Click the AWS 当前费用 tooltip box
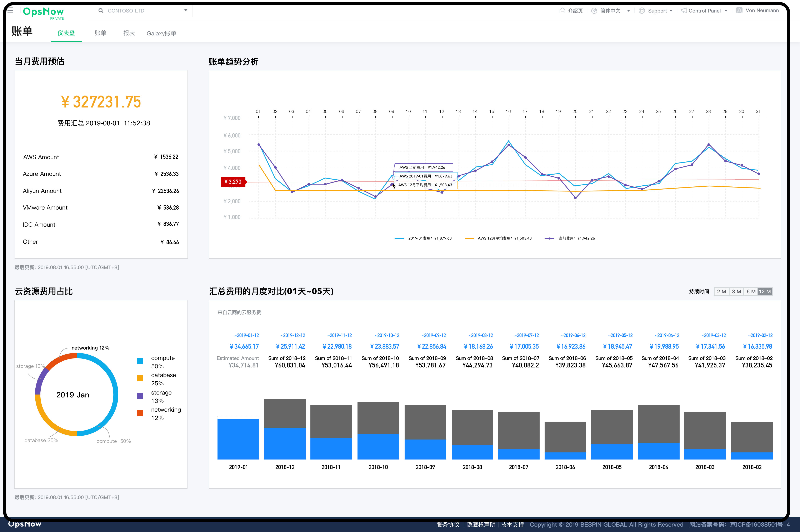 tap(423, 167)
